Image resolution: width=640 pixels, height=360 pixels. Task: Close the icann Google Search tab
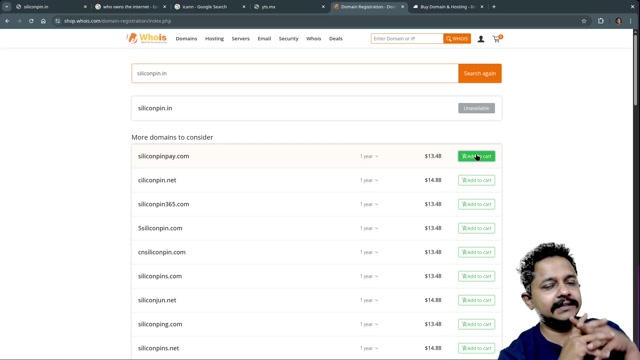coord(244,7)
